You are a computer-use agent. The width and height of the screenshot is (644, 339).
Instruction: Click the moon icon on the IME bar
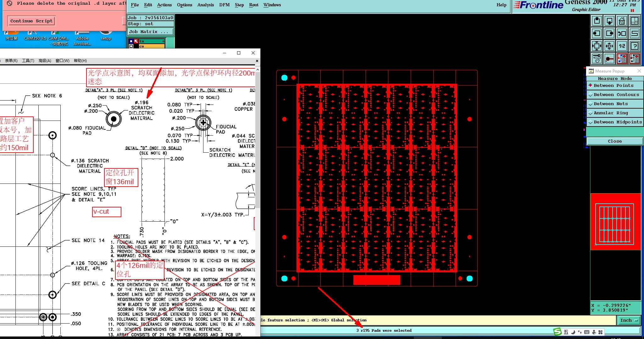(573, 332)
